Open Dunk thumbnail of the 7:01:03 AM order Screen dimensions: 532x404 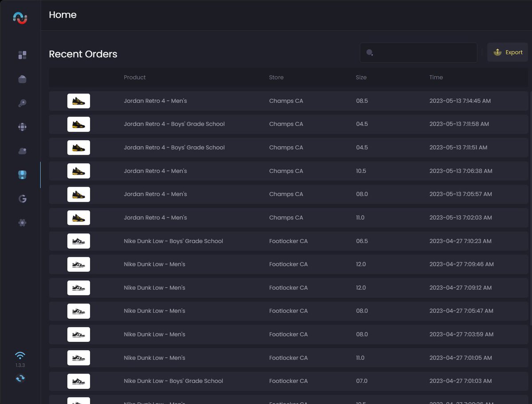[78, 381]
